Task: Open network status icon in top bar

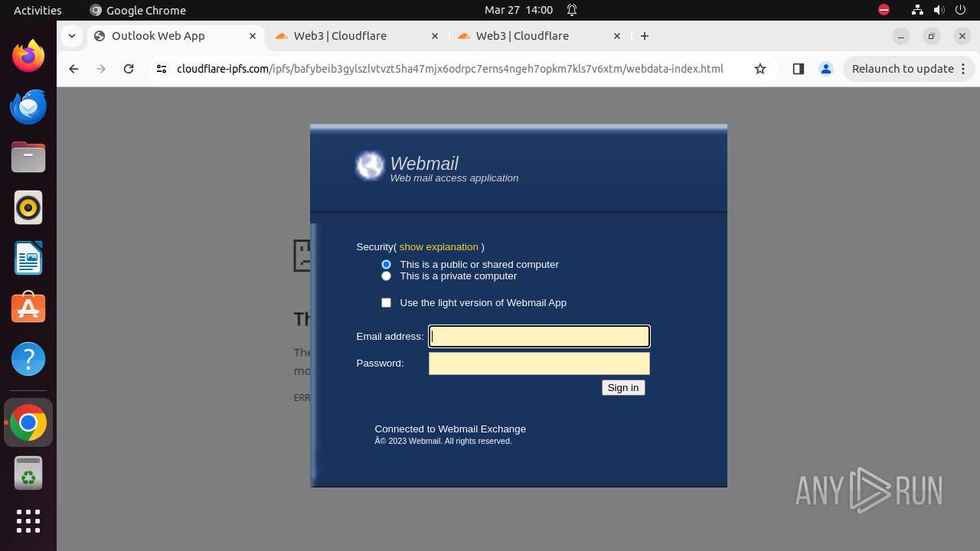Action: (x=917, y=10)
